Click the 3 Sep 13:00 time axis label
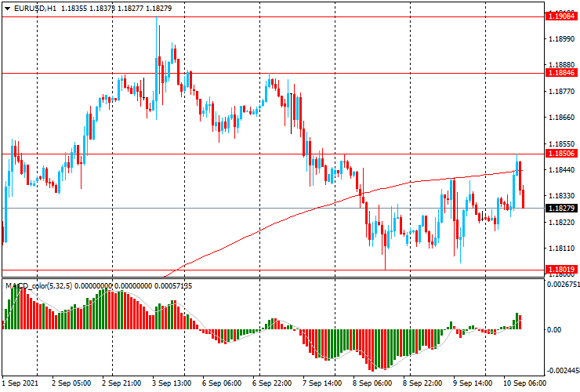 point(172,383)
